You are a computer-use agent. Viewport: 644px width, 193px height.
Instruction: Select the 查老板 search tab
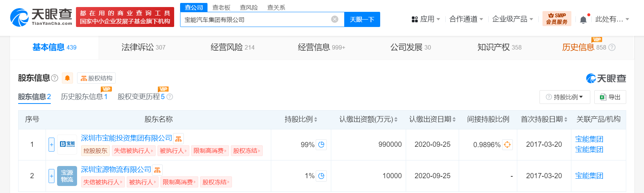[221, 7]
